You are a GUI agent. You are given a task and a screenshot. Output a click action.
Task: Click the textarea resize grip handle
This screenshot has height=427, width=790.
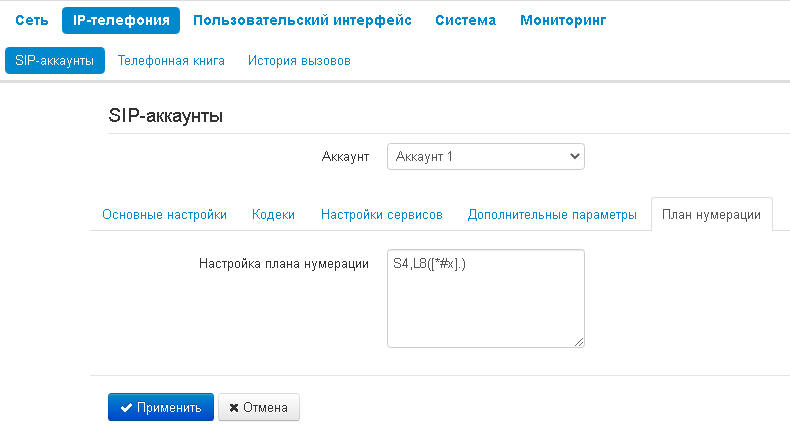(579, 342)
